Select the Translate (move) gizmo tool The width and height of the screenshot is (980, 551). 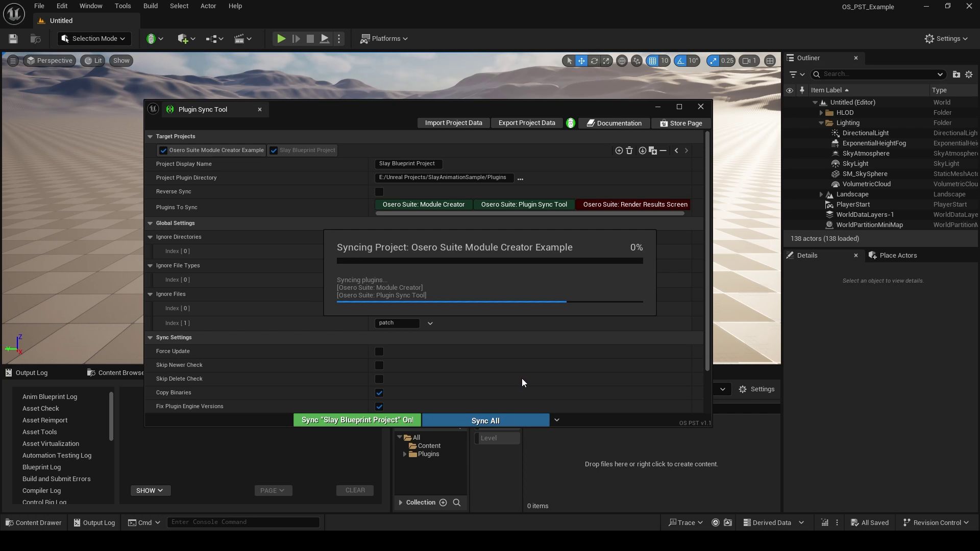(x=581, y=61)
